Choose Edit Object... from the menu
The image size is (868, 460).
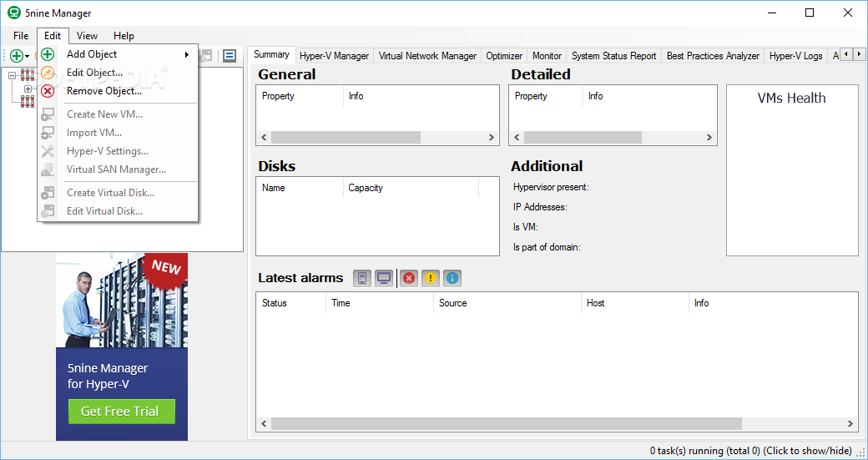pyautogui.click(x=118, y=73)
